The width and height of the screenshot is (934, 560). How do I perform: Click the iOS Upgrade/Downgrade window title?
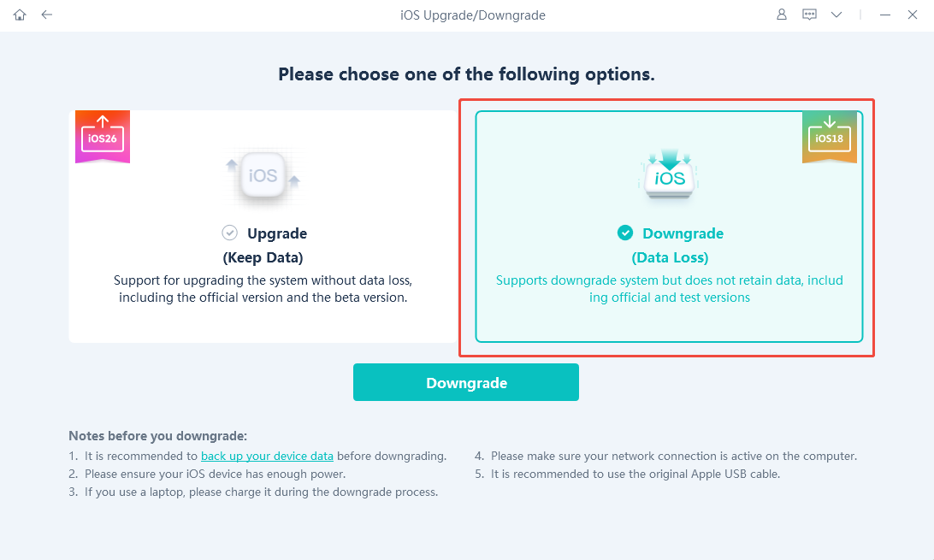click(x=472, y=15)
